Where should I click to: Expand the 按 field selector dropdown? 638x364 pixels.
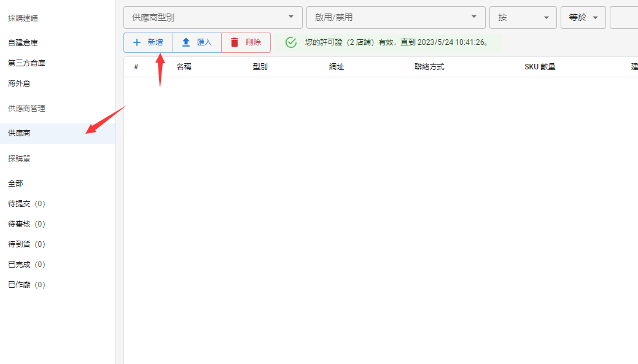point(523,17)
